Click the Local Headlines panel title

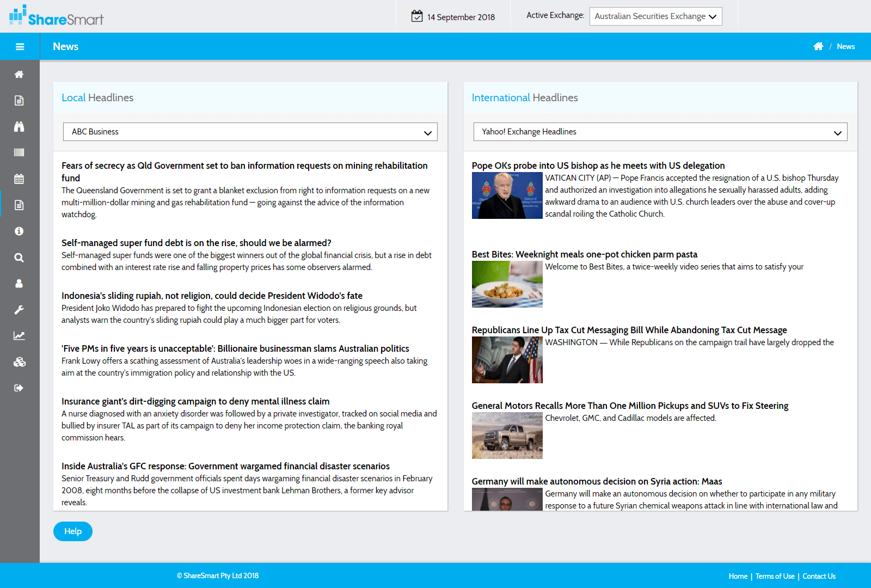(x=97, y=97)
